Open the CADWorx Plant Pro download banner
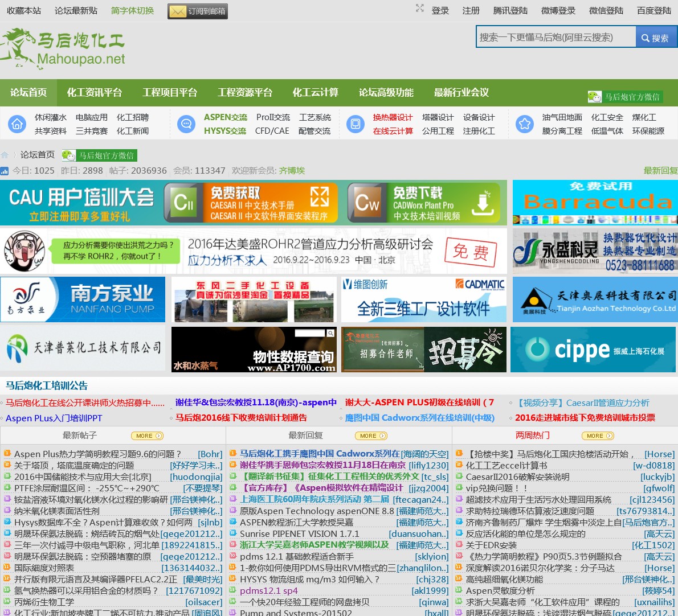Image resolution: width=678 pixels, height=616 pixels. [424, 203]
